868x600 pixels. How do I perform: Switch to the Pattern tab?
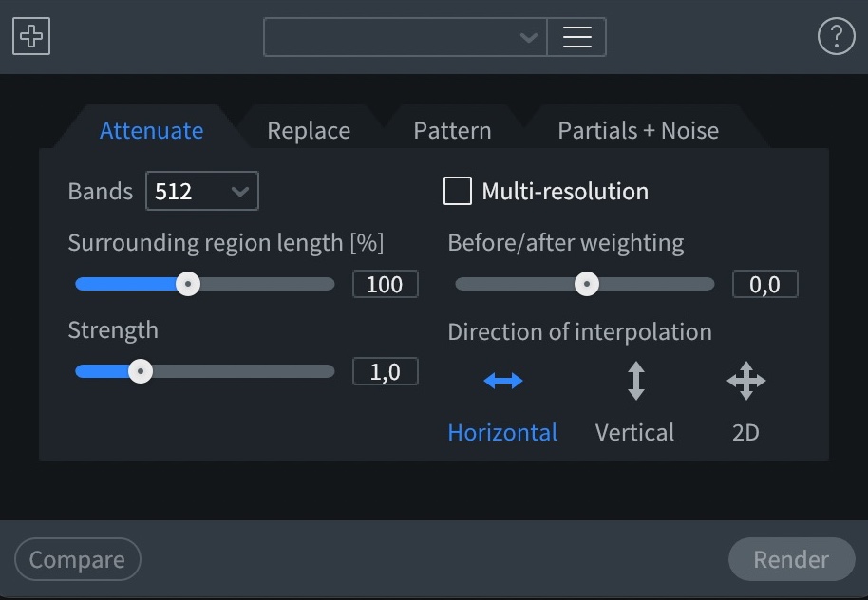tap(452, 131)
